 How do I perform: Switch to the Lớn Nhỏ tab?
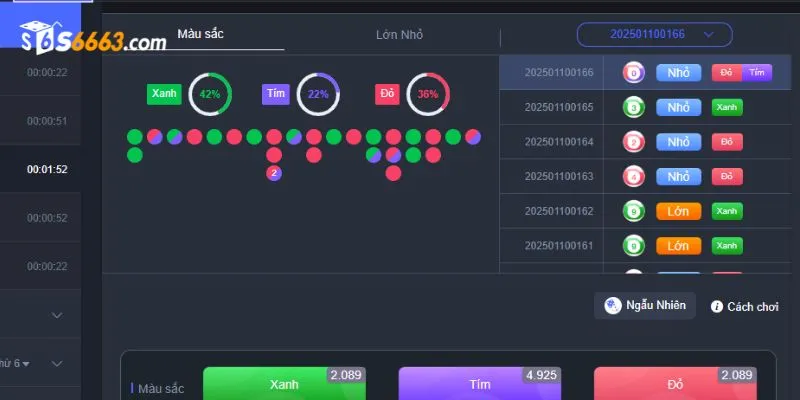tap(399, 35)
